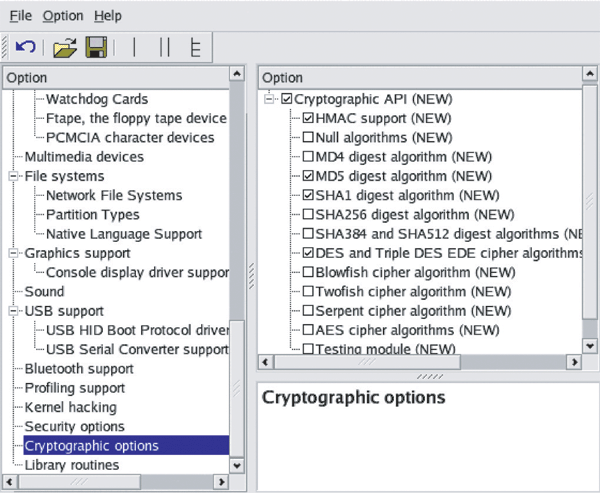The height and width of the screenshot is (493, 600).
Task: Check the AES cipher algorithms option
Action: 308,330
